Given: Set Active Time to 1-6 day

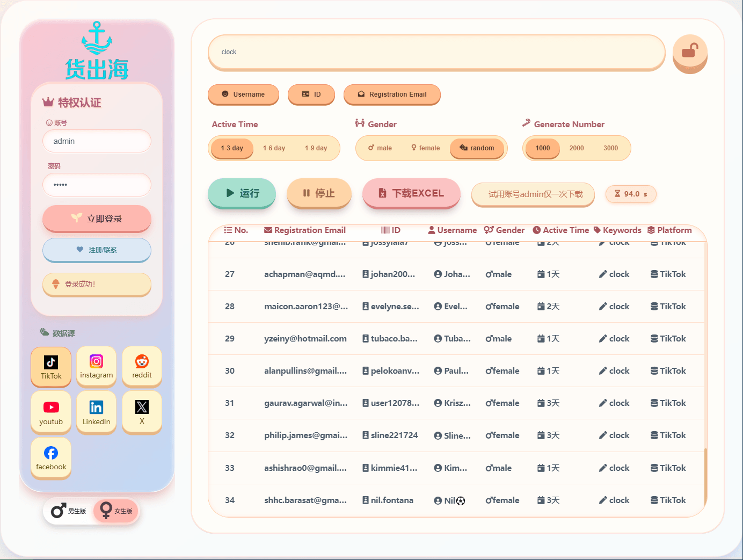Looking at the screenshot, I should (x=274, y=148).
